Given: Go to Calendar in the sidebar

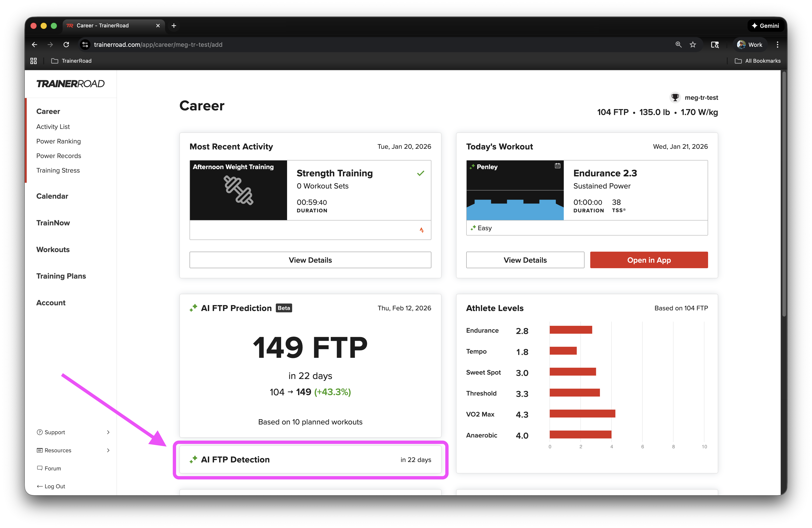Looking at the screenshot, I should pos(52,196).
